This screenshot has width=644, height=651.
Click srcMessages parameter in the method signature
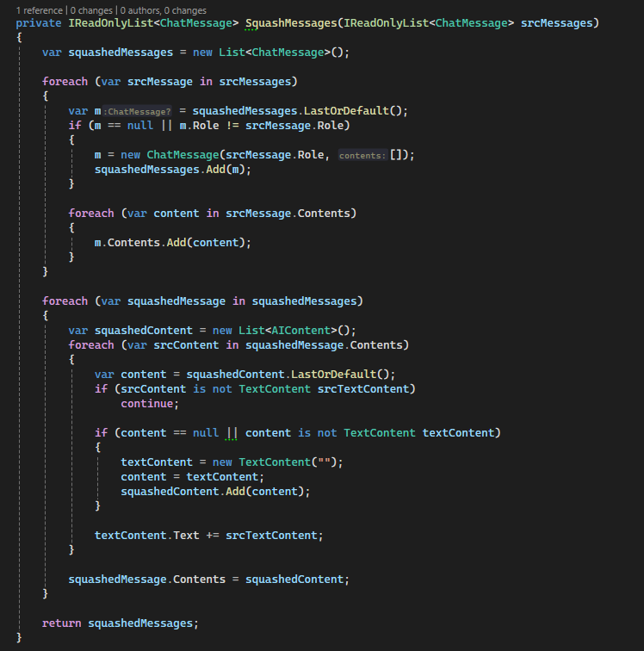[556, 23]
